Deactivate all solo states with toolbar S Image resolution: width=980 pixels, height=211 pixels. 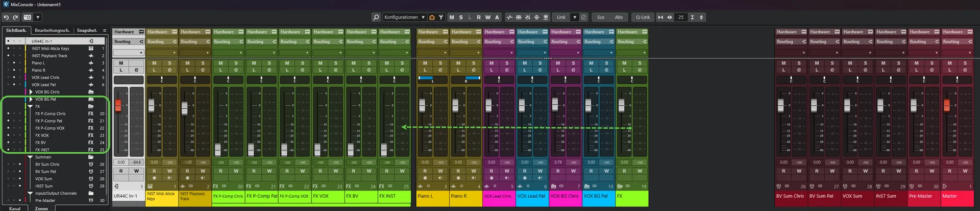[x=461, y=17]
